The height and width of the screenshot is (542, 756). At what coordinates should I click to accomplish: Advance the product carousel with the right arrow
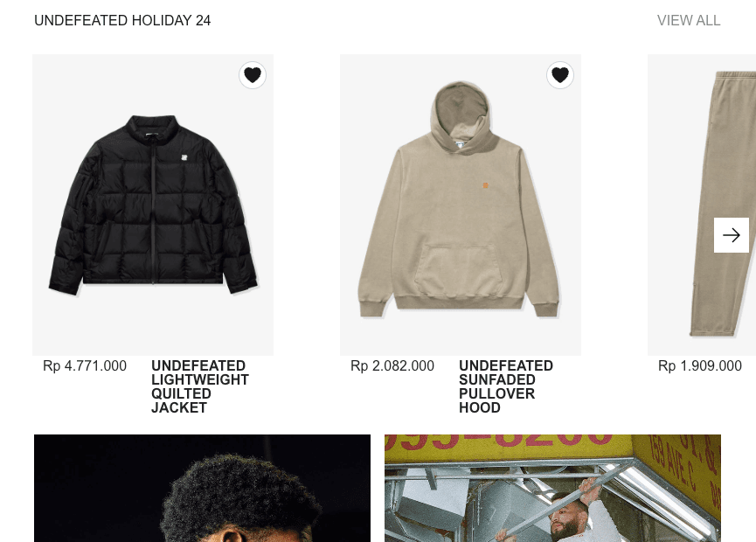click(x=731, y=235)
